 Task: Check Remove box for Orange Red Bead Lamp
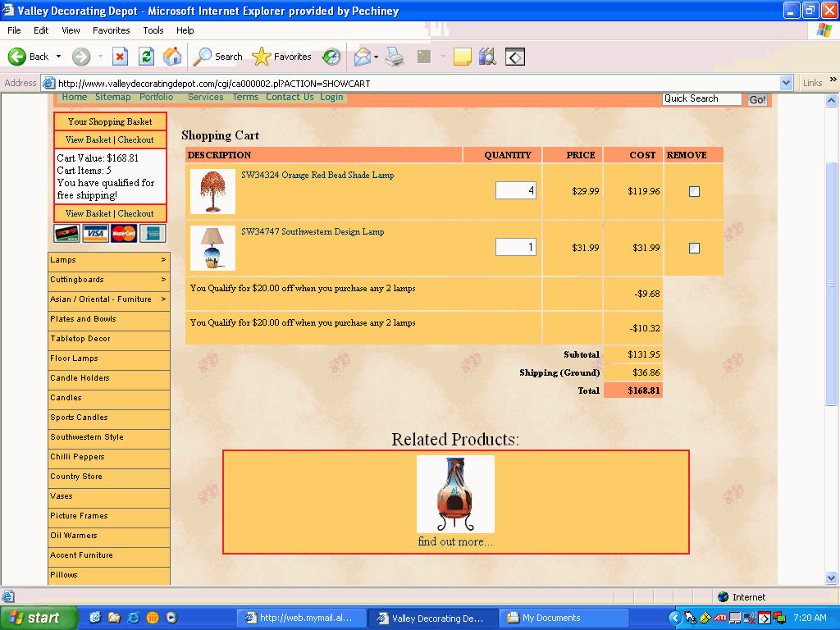pos(694,191)
